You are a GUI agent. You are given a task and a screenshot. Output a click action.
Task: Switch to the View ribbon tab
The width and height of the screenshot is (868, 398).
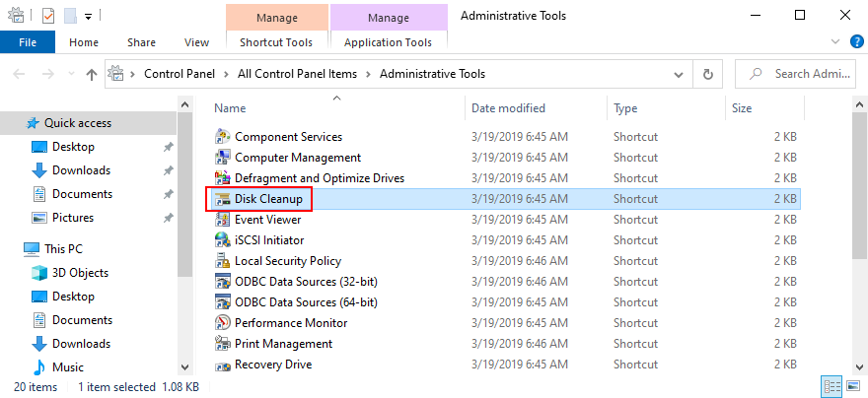click(x=196, y=42)
